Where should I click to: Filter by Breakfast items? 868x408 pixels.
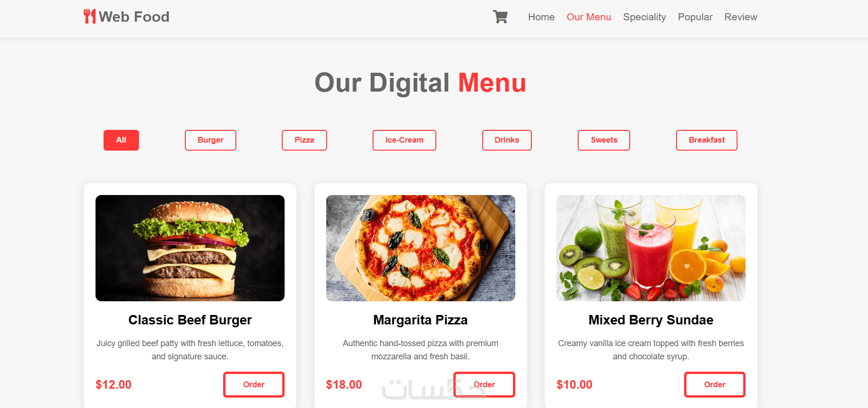pyautogui.click(x=707, y=140)
